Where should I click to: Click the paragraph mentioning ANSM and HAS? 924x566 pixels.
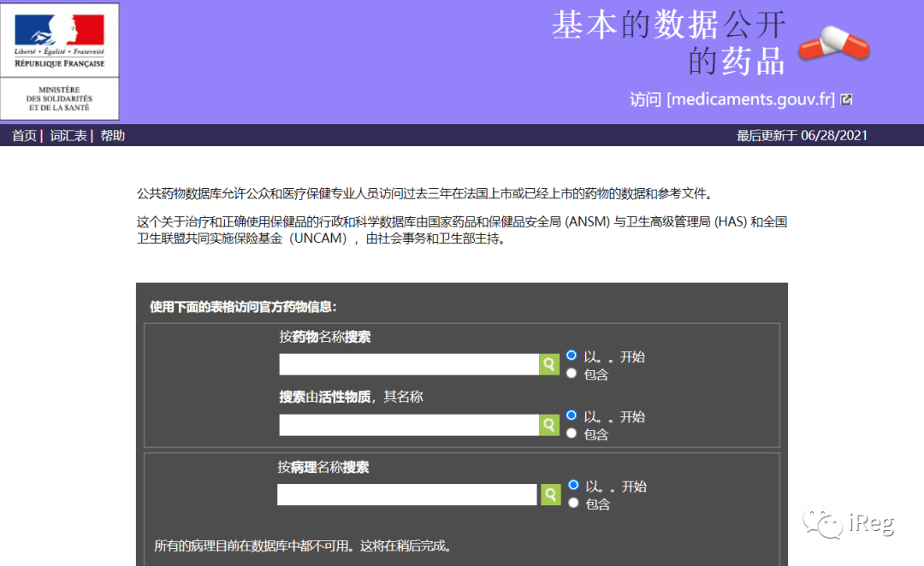462,230
